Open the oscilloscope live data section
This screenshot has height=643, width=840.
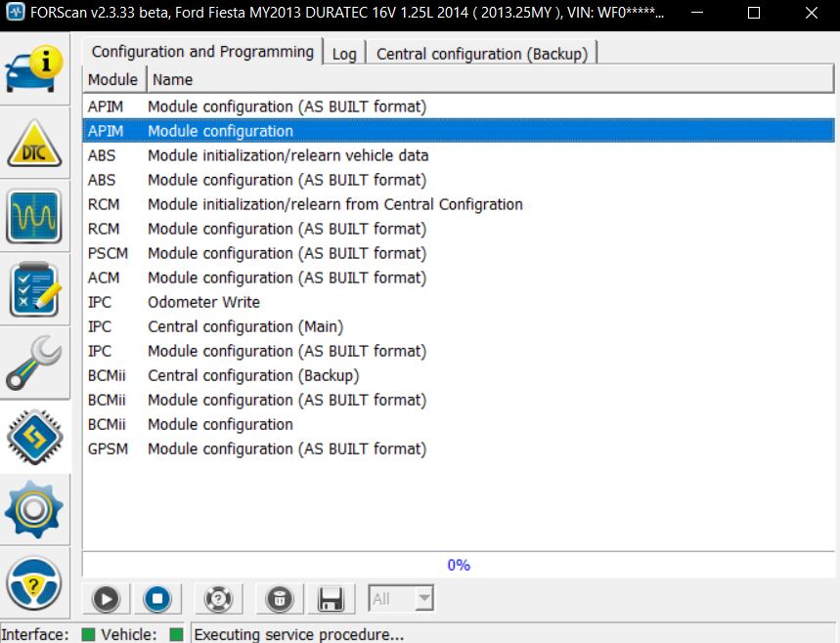[x=35, y=216]
